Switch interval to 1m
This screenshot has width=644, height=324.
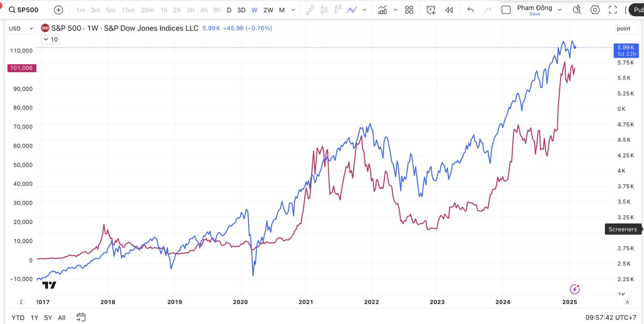pos(80,10)
